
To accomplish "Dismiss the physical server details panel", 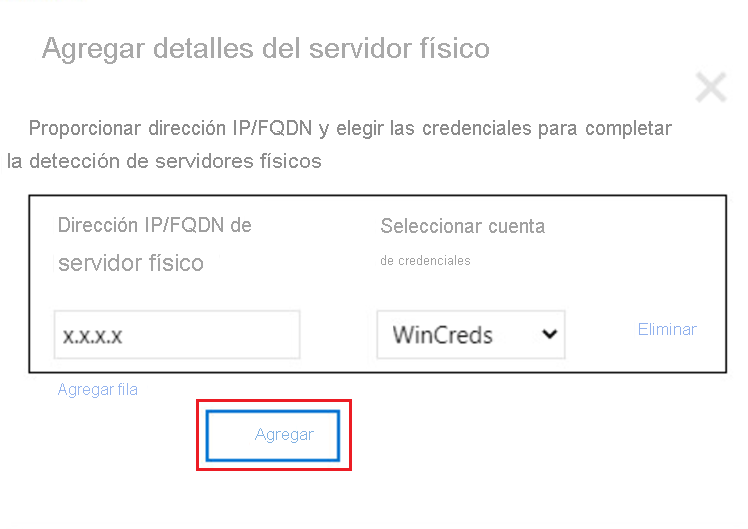I will [x=711, y=87].
